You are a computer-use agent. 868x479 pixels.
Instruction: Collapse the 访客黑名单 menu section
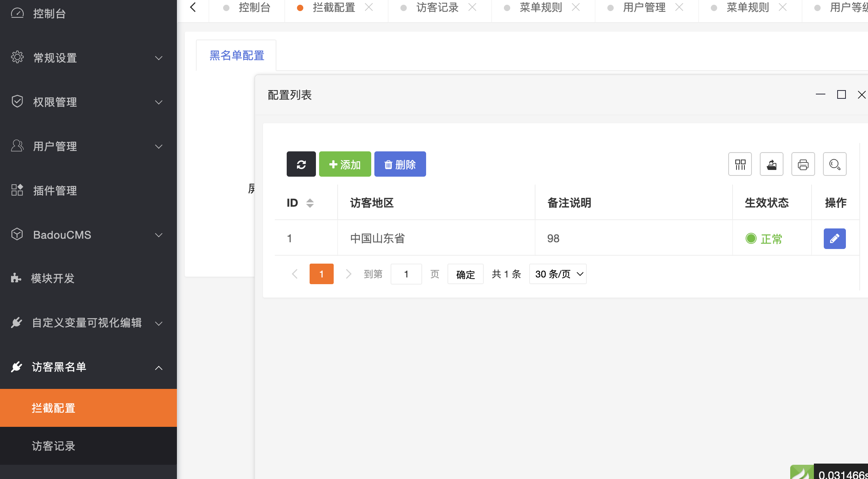[x=159, y=368]
